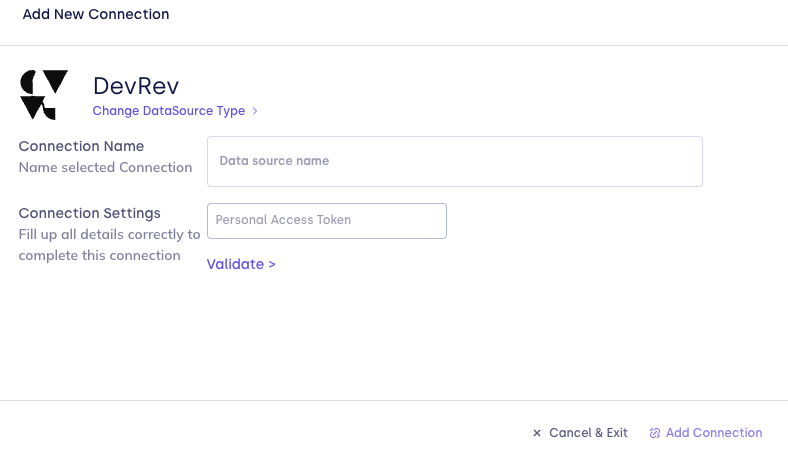788x459 pixels.
Task: Focus the Data source name field
Action: click(455, 161)
